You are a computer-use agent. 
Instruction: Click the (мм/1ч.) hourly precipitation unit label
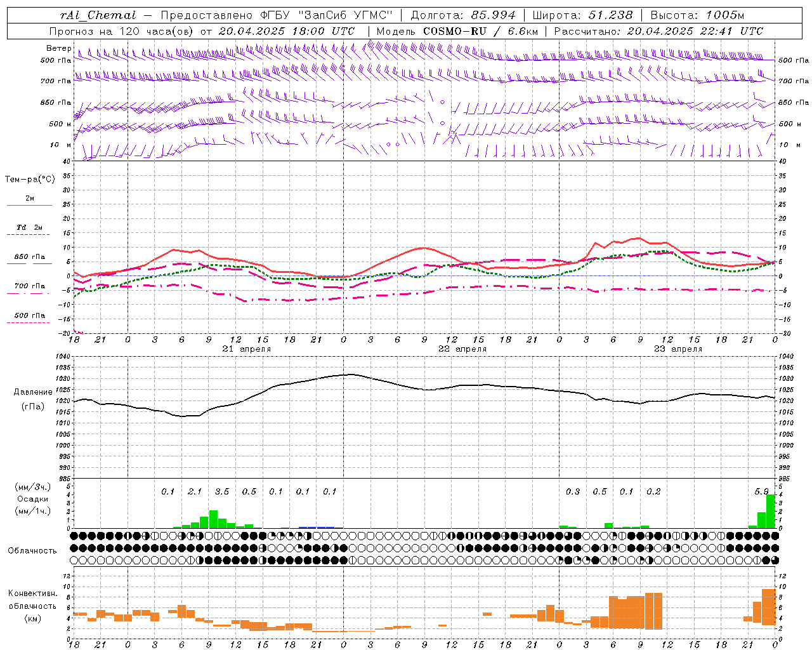click(x=32, y=510)
